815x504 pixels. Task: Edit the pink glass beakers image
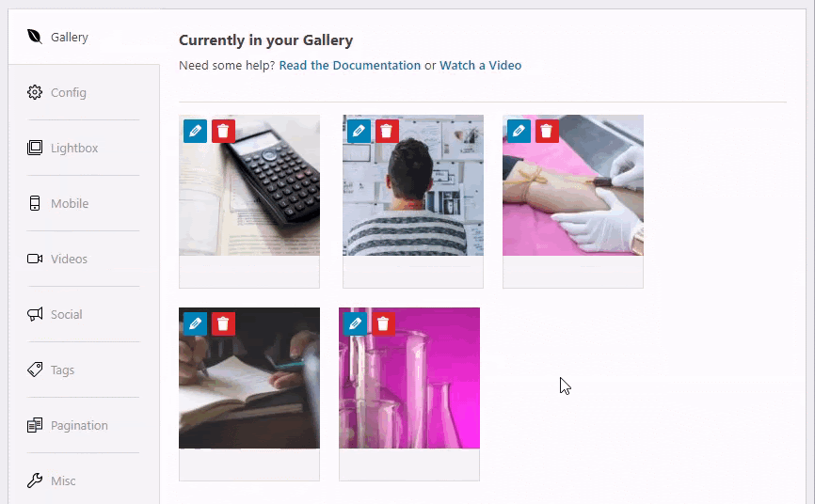click(356, 323)
